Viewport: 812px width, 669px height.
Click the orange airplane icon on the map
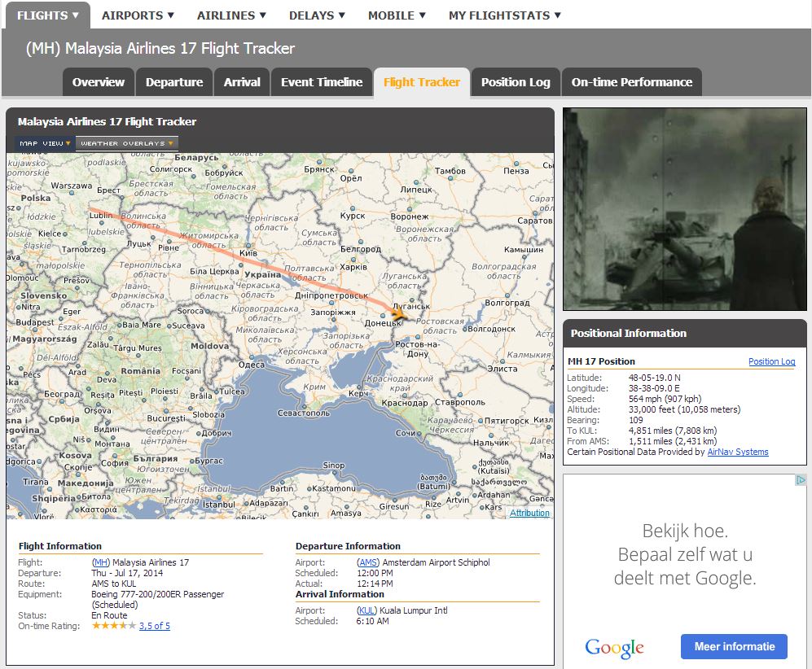(398, 313)
